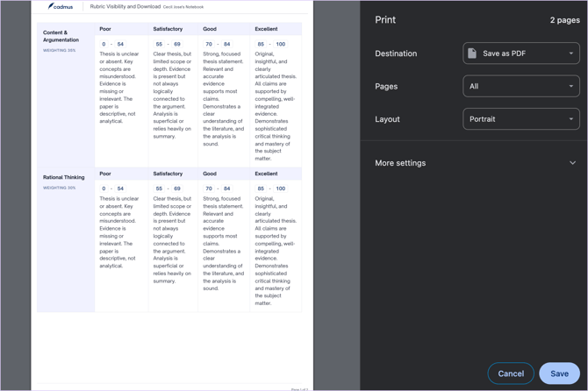The height and width of the screenshot is (391, 588).
Task: Click the Weighting 50% label under Rational Thinking
Action: pos(60,188)
